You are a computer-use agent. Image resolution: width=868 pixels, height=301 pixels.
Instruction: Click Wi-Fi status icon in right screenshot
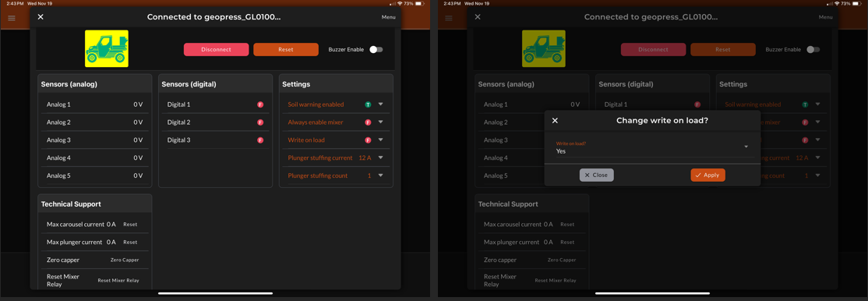(837, 3)
